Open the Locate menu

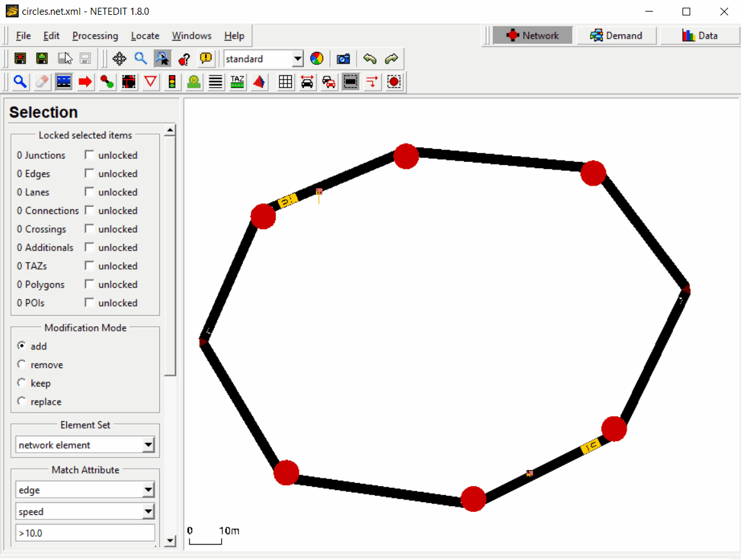tap(145, 36)
